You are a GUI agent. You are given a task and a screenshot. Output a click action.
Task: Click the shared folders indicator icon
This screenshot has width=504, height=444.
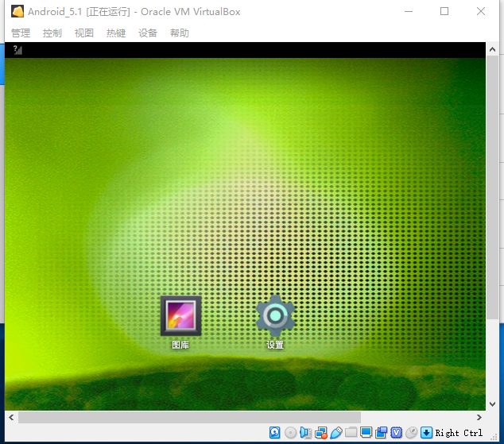coord(351,433)
